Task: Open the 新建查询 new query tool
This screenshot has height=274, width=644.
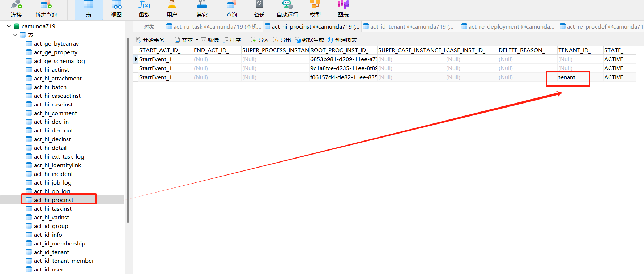Action: coord(46,9)
